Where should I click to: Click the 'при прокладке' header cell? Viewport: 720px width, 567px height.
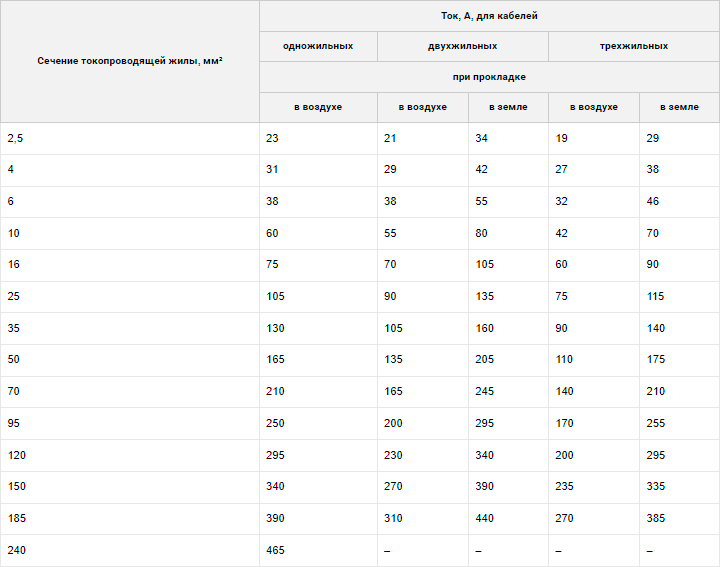(489, 77)
